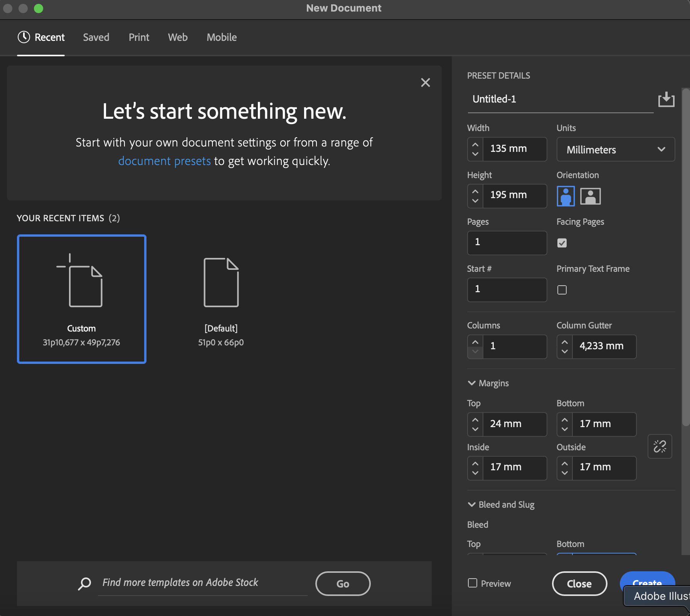690x616 pixels.
Task: Decrease Bottom margin value
Action: click(564, 429)
